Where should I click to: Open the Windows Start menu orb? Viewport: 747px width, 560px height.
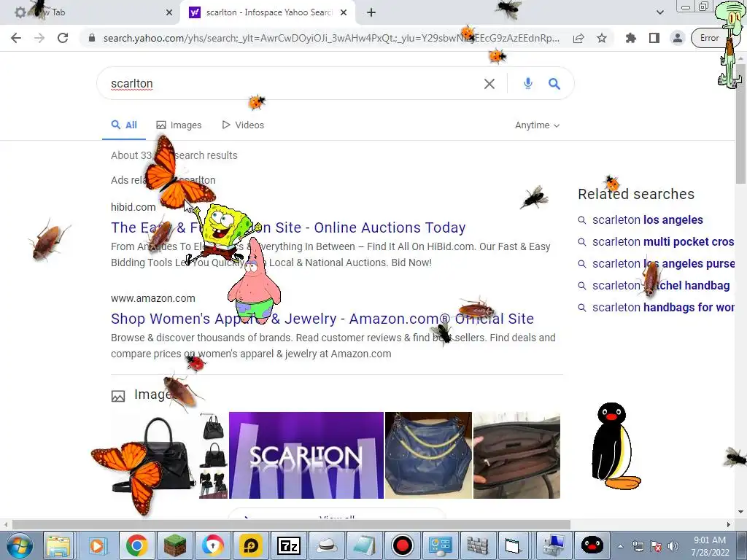(x=18, y=545)
